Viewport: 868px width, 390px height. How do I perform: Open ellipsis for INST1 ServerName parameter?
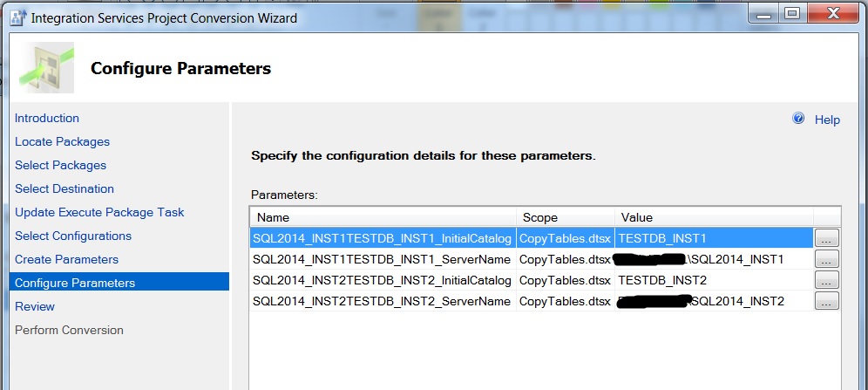click(826, 259)
